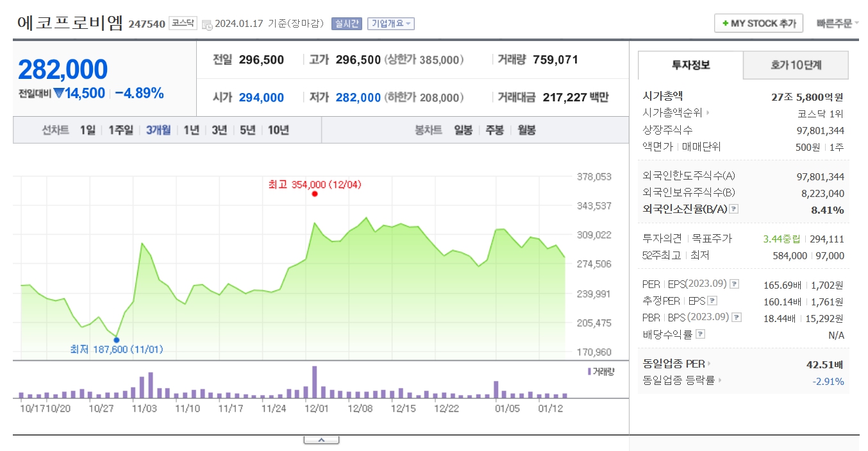The height and width of the screenshot is (451, 868).
Task: Click the -4.89% change rate
Action: coord(140,93)
